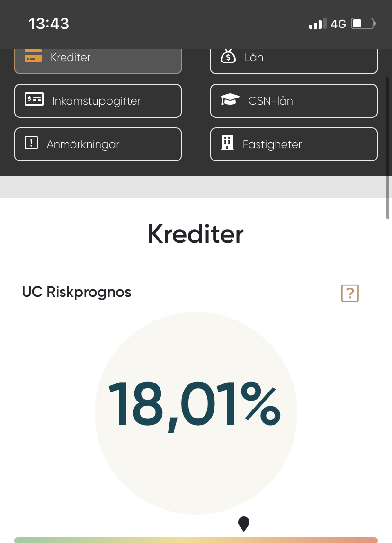Click the risk marker pin on scale
The image size is (392, 543).
[x=244, y=524]
